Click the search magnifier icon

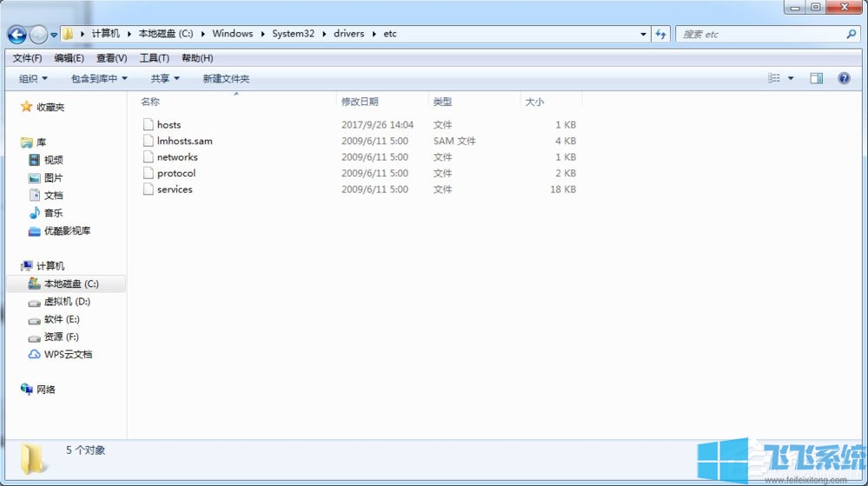[x=851, y=34]
